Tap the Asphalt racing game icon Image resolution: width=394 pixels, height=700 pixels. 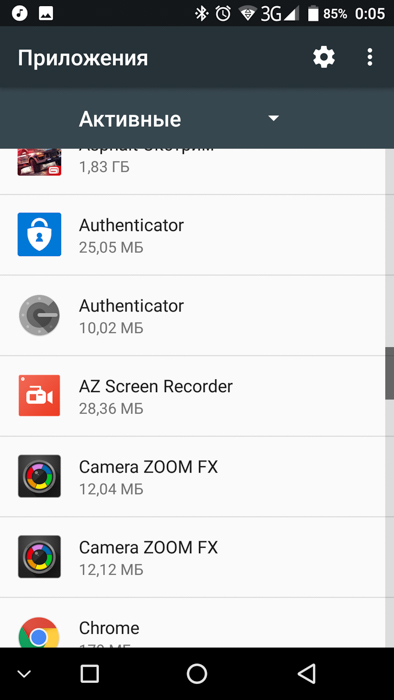pyautogui.click(x=39, y=162)
